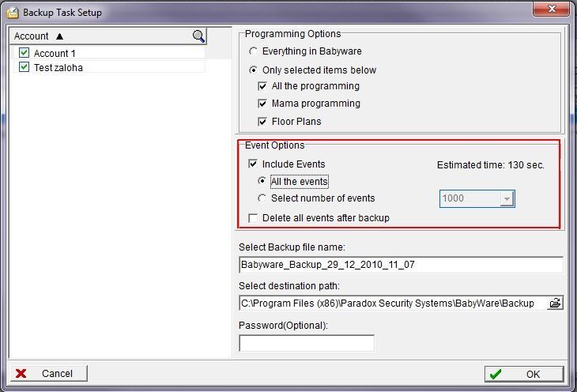Open the number of events dropdown

(507, 199)
